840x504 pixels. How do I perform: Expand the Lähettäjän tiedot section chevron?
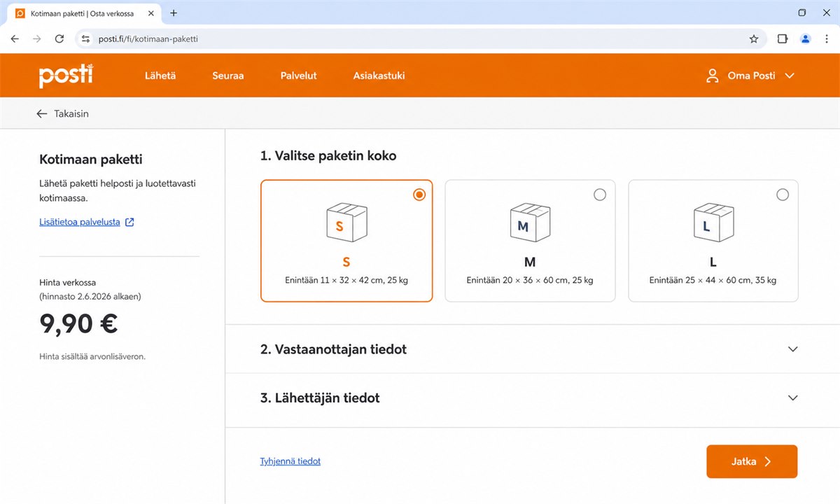point(793,398)
